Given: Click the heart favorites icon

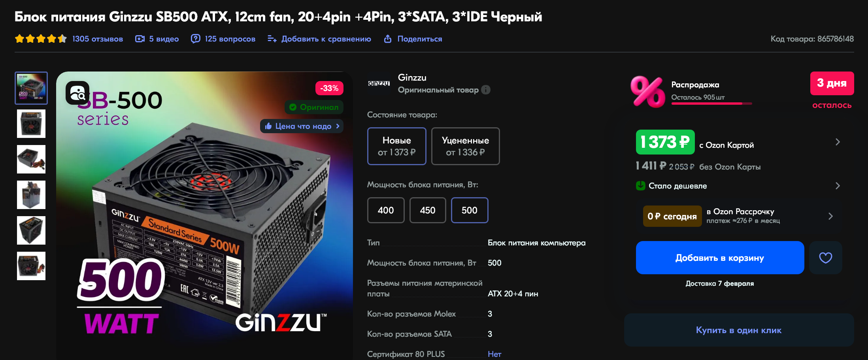Looking at the screenshot, I should (x=825, y=258).
